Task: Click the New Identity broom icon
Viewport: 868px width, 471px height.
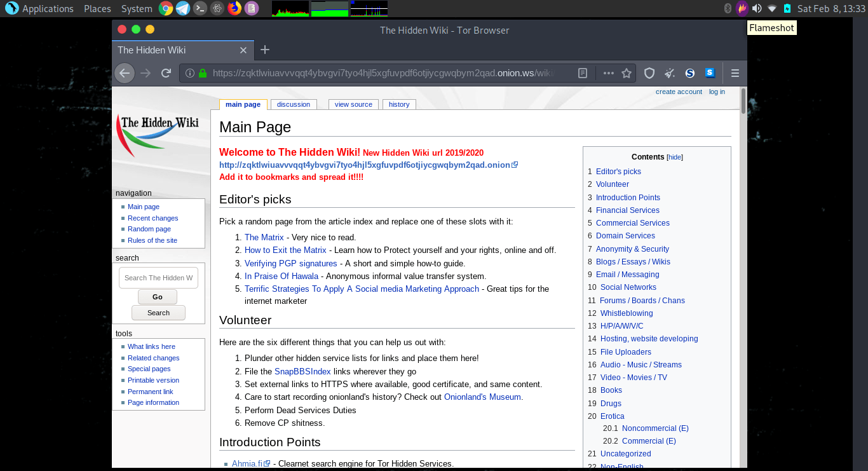Action: [669, 73]
